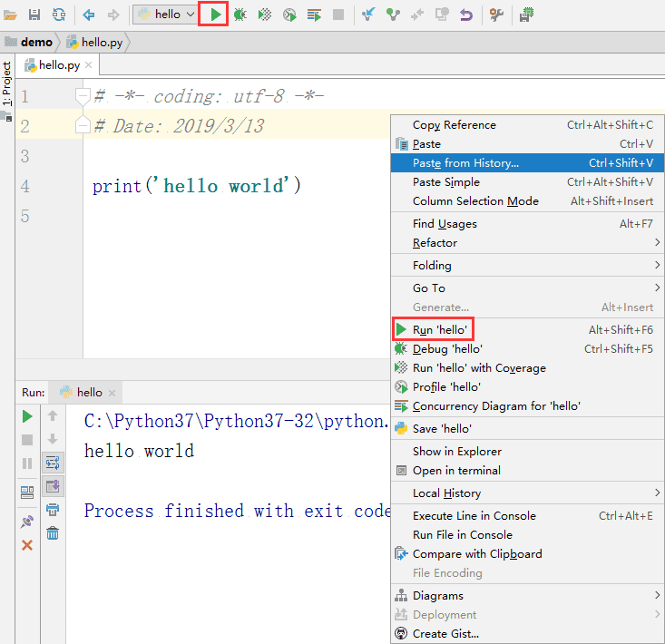Click Create Gist... menu entry
The height and width of the screenshot is (644, 665).
527,634
